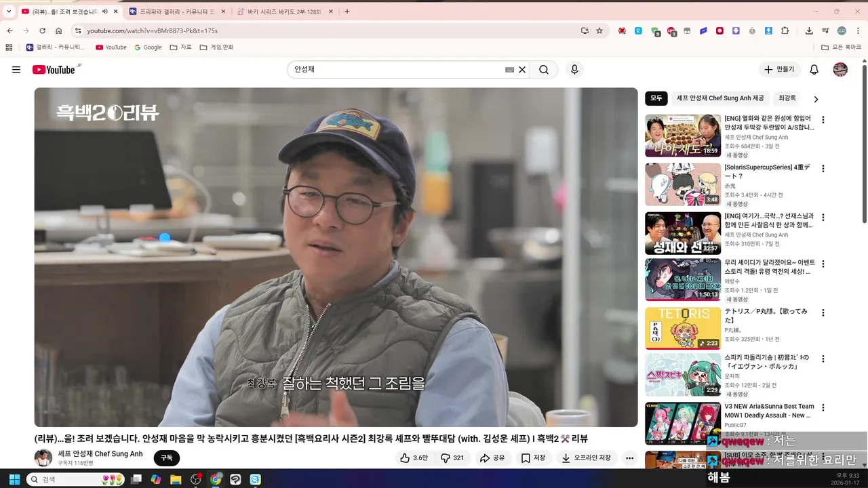This screenshot has height=488, width=868.
Task: Open the 만들기 create menu
Action: click(780, 70)
